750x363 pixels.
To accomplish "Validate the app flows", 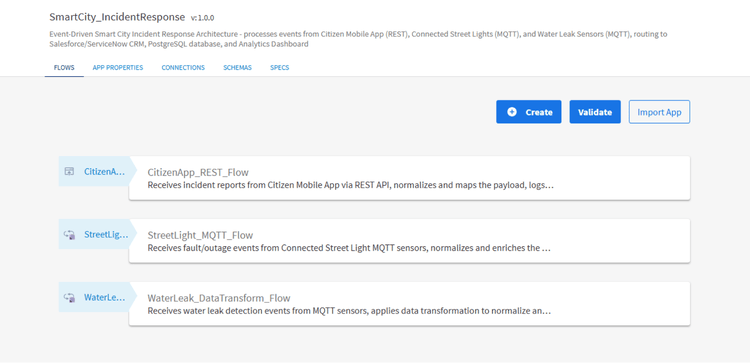I will coord(595,112).
